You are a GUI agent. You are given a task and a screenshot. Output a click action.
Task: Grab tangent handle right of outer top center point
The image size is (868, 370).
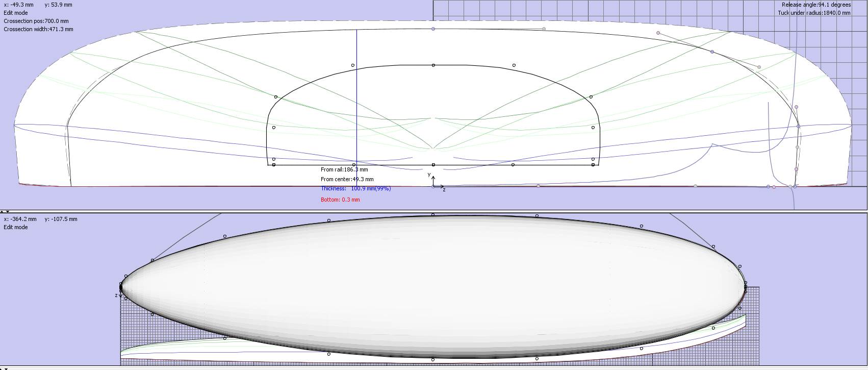544,29
